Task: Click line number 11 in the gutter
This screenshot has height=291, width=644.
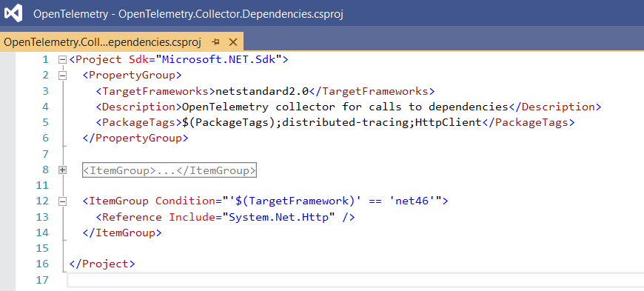Action: [x=42, y=185]
